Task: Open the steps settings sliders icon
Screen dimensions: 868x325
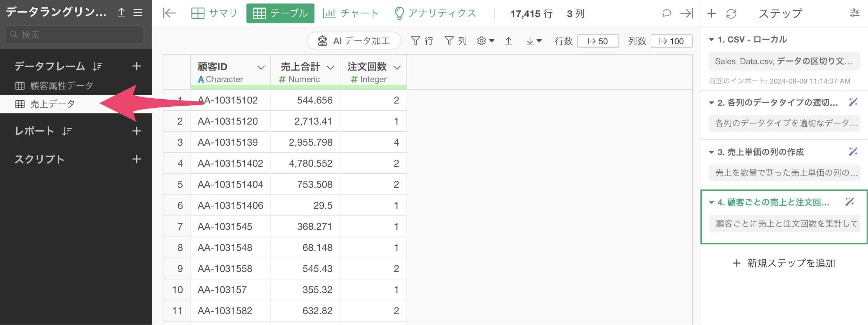Action: [855, 13]
